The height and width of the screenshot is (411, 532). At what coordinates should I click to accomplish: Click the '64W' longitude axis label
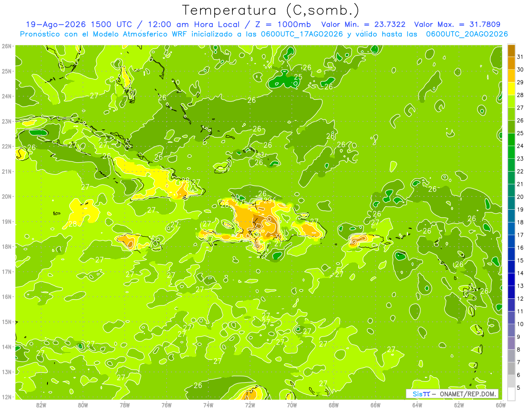tap(417, 405)
